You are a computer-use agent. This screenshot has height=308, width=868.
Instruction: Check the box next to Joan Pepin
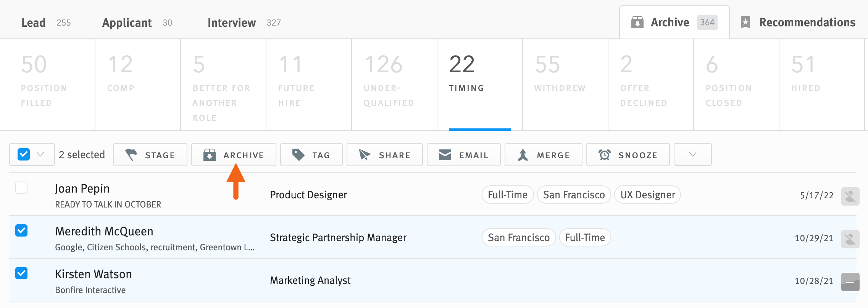click(21, 188)
